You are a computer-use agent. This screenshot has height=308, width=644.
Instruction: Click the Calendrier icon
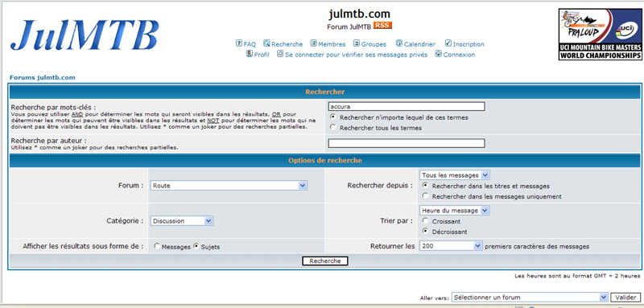pyautogui.click(x=399, y=43)
